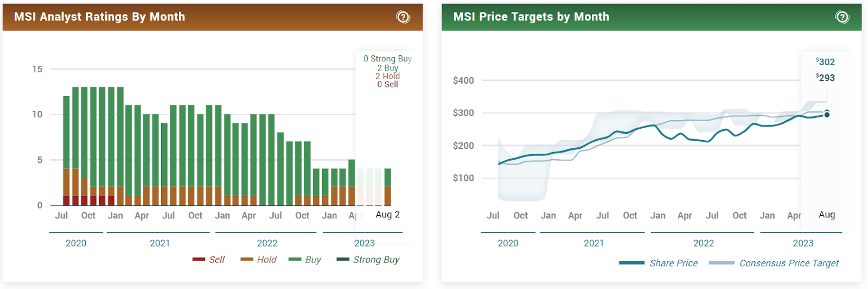Open help icon in Price Targets header

click(x=842, y=17)
